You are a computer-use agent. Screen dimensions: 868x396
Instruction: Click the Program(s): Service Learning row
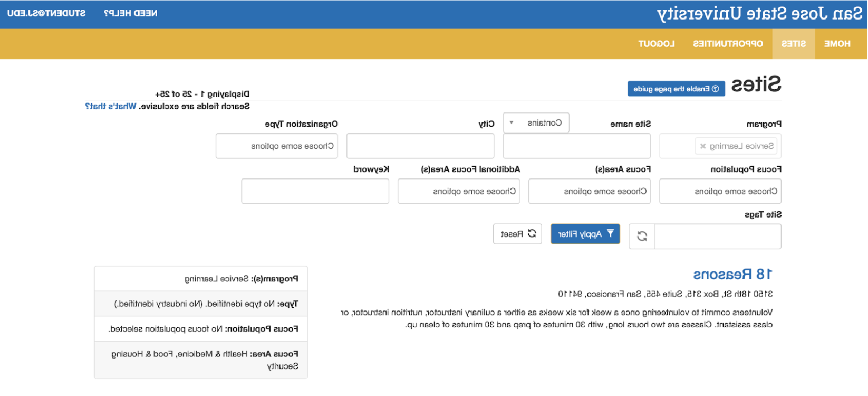pyautogui.click(x=201, y=279)
